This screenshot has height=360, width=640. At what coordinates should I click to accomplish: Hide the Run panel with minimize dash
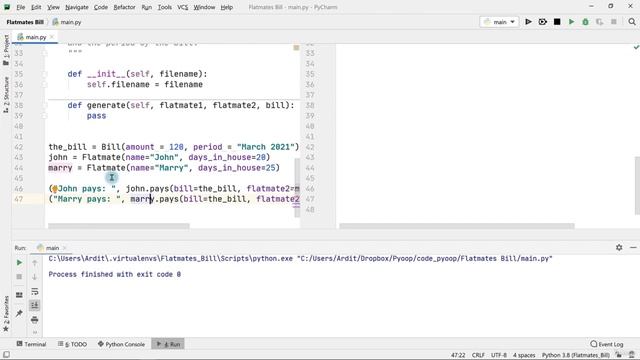(633, 247)
